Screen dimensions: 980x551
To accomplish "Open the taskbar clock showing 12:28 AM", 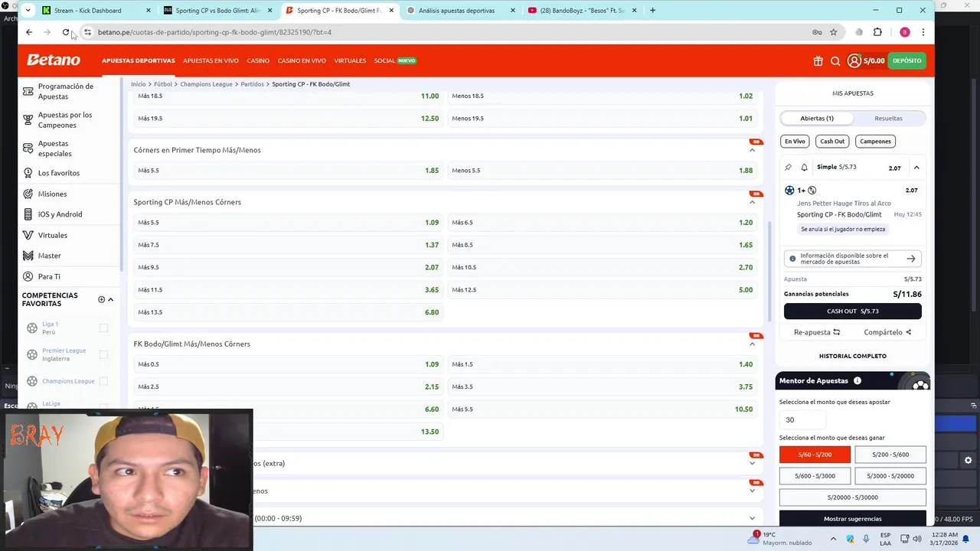I will pyautogui.click(x=943, y=539).
